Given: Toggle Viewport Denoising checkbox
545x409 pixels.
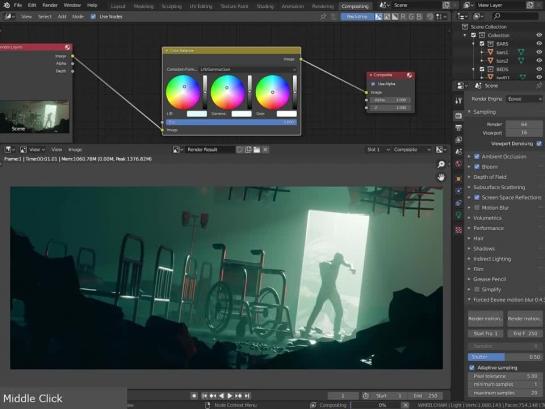Looking at the screenshot, I should click(x=539, y=144).
